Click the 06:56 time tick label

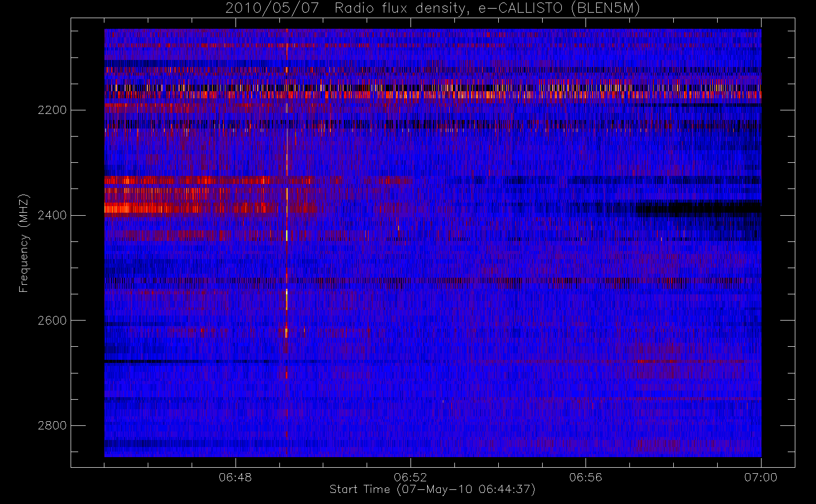pyautogui.click(x=586, y=477)
